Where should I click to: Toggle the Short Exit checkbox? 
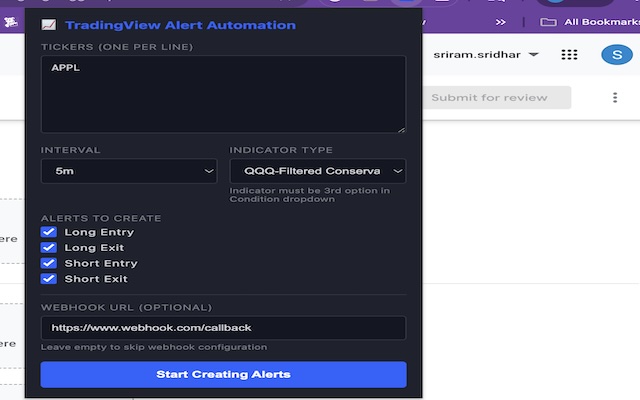pyautogui.click(x=49, y=278)
